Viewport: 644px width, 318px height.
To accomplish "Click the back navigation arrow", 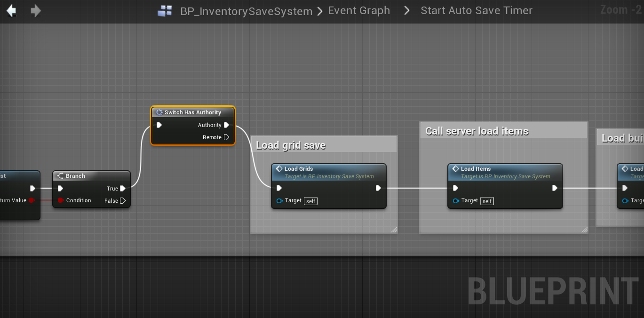I will coord(11,11).
